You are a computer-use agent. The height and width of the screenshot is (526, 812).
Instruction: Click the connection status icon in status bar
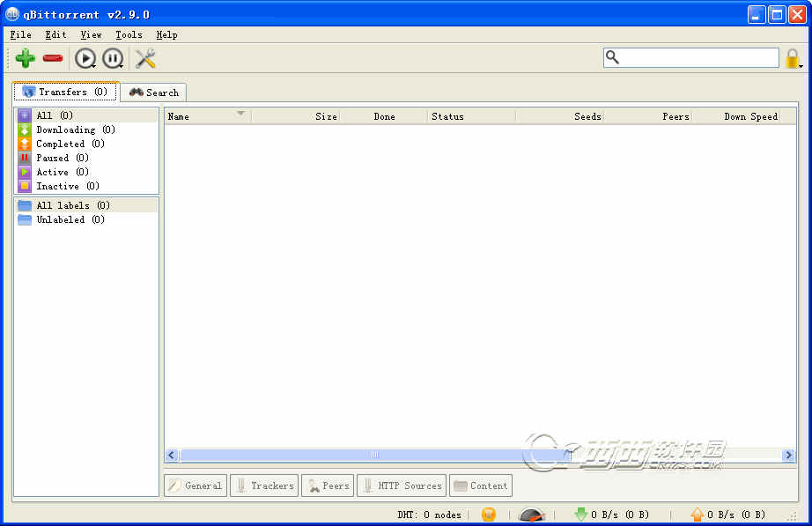(488, 514)
